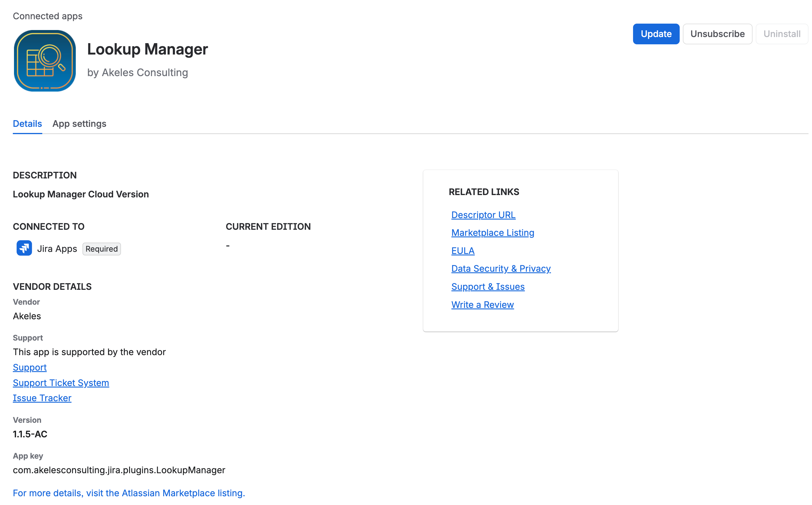Click the CURRENT EDITION heading
The width and height of the screenshot is (812, 505).
268,227
